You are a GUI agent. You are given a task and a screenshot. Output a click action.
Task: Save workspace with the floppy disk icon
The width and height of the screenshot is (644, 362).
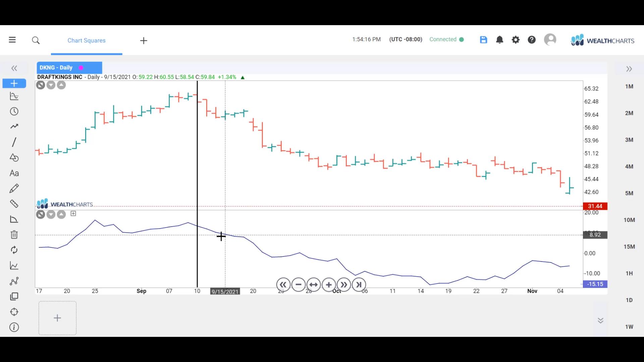click(x=483, y=40)
